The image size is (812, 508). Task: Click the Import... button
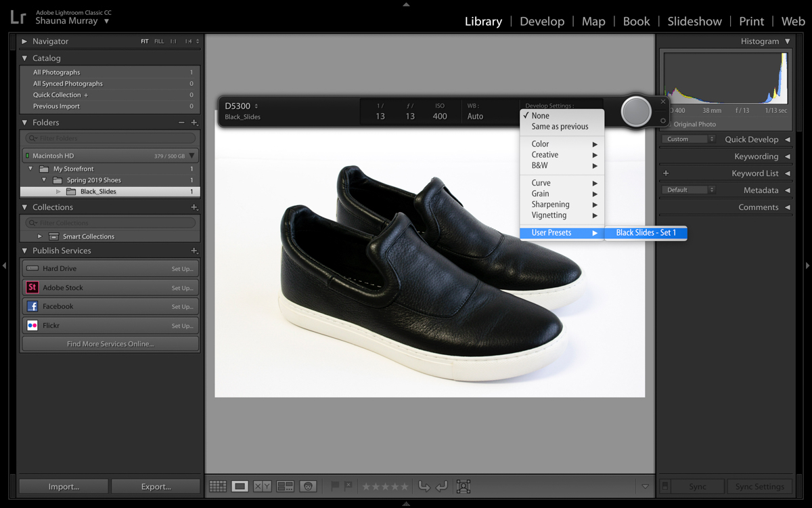click(64, 486)
